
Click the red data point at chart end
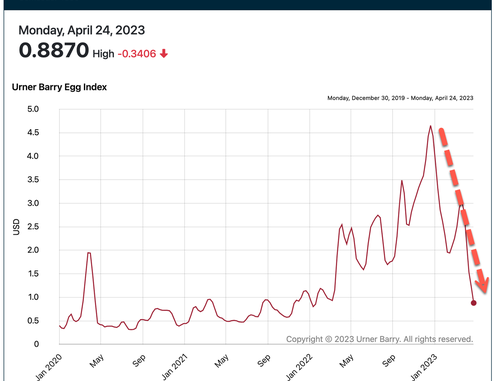473,303
